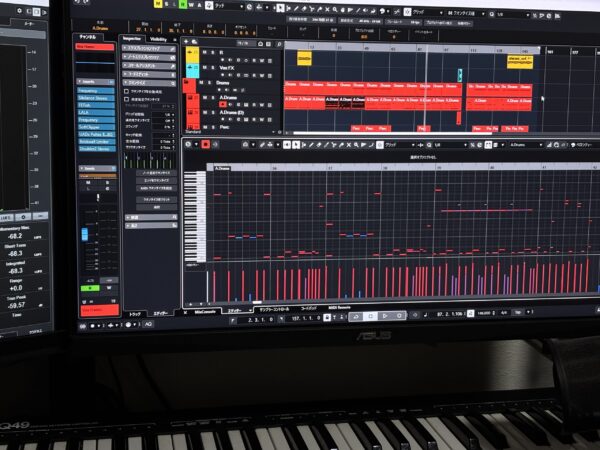Click the SoftClipper insert plugin slot
This screenshot has height=450, width=600.
(95, 126)
